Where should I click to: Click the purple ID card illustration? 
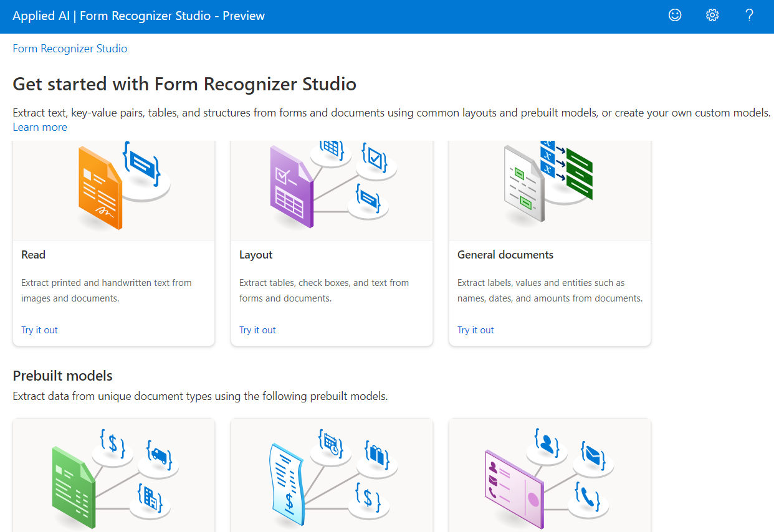coord(514,489)
